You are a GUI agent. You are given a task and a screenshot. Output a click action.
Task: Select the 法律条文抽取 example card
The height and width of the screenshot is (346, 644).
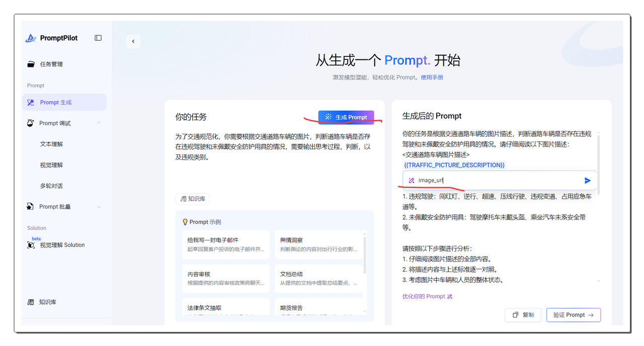226,307
